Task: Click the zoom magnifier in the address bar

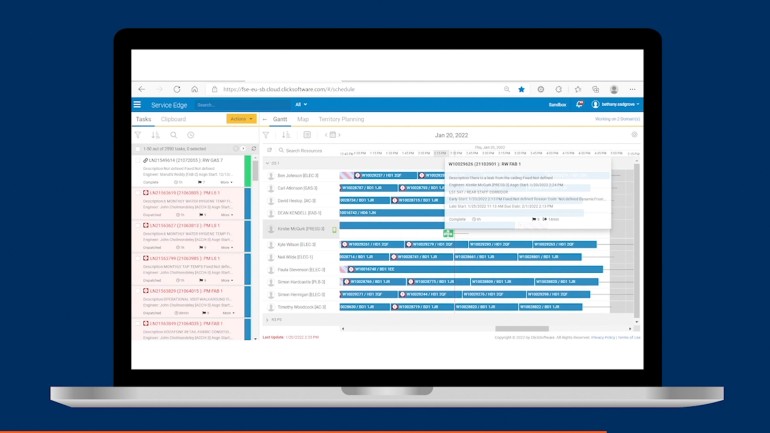Action: (507, 89)
